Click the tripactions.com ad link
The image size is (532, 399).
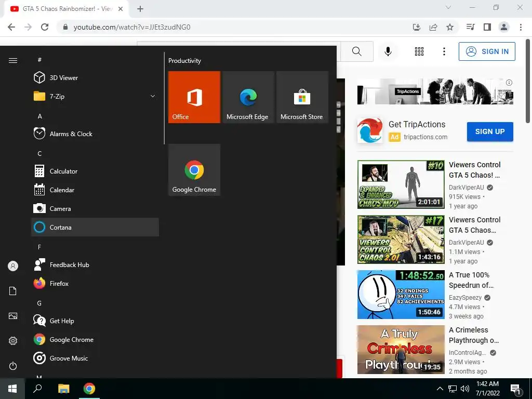point(425,137)
